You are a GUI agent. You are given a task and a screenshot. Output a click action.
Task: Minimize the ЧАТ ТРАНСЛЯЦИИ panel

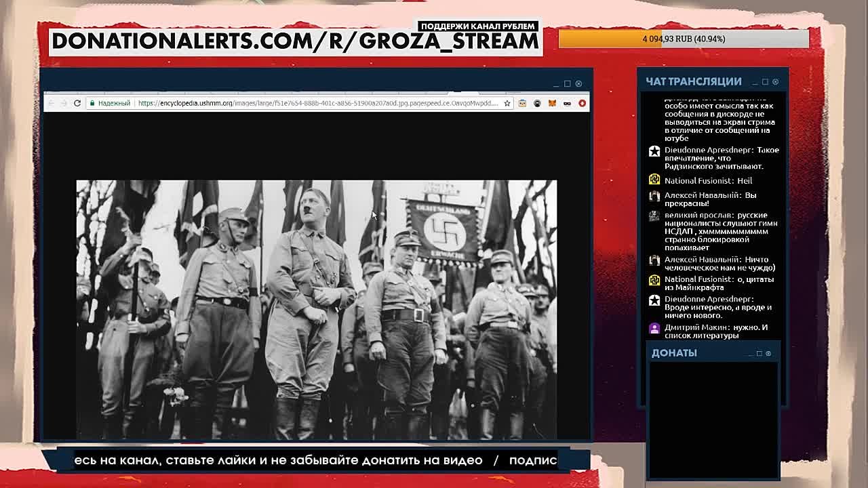755,82
